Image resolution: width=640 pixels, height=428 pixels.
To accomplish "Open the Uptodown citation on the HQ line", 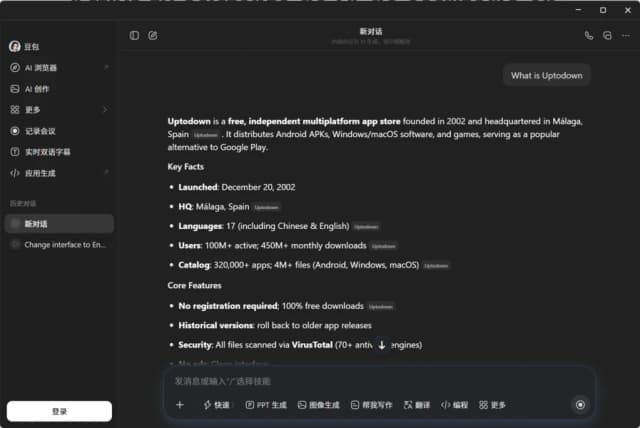I will click(x=267, y=207).
